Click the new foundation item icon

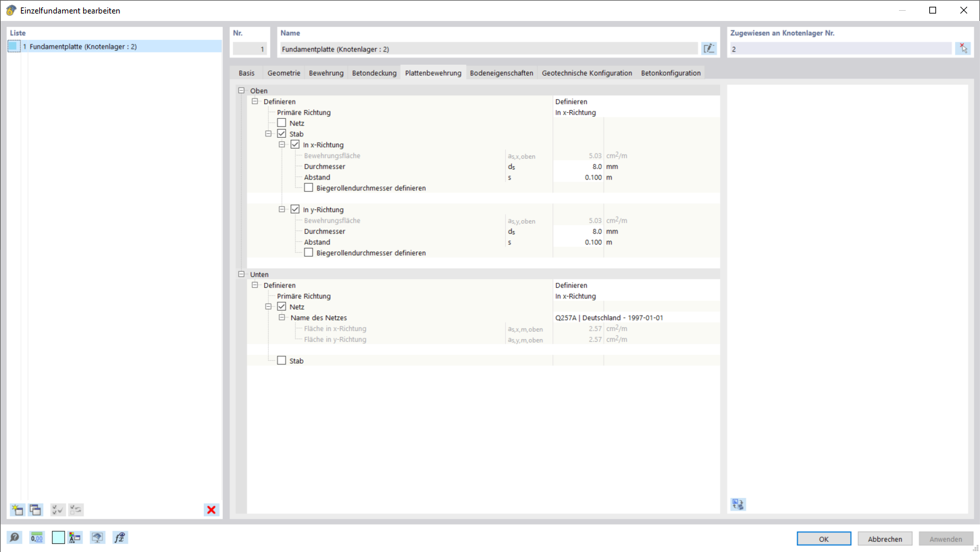(17, 510)
